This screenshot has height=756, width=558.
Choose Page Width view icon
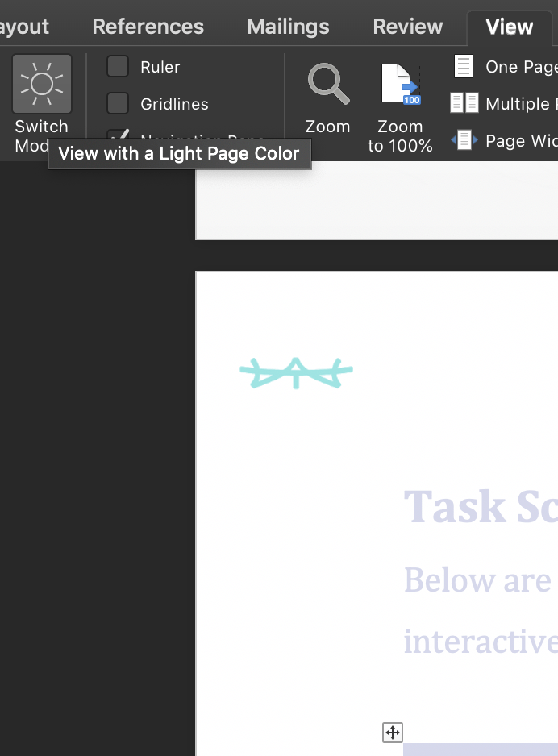464,140
